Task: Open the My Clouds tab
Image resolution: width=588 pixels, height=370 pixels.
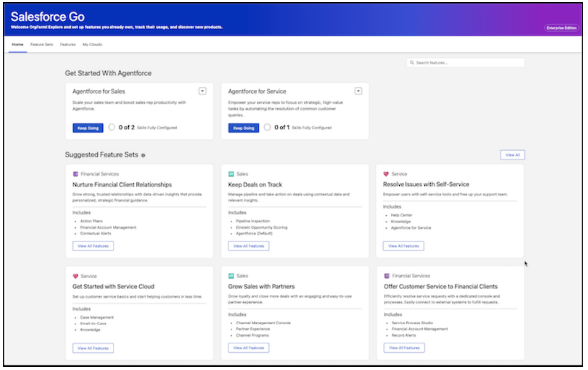Action: (x=92, y=44)
